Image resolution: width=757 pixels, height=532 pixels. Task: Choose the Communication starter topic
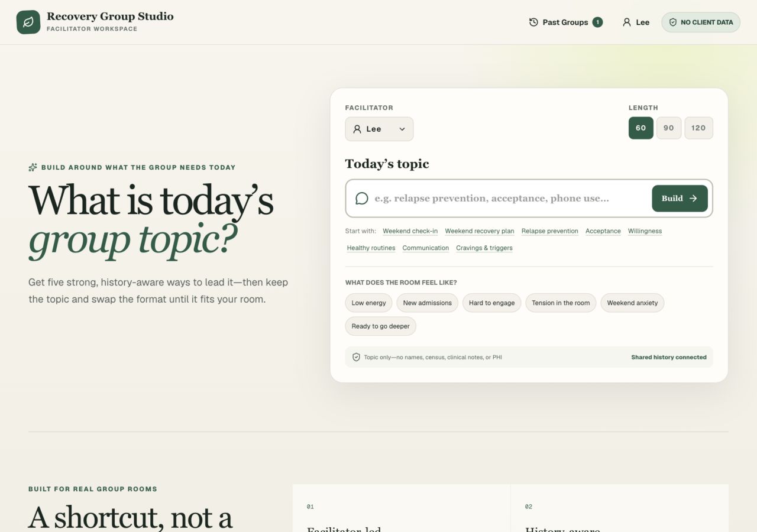425,248
